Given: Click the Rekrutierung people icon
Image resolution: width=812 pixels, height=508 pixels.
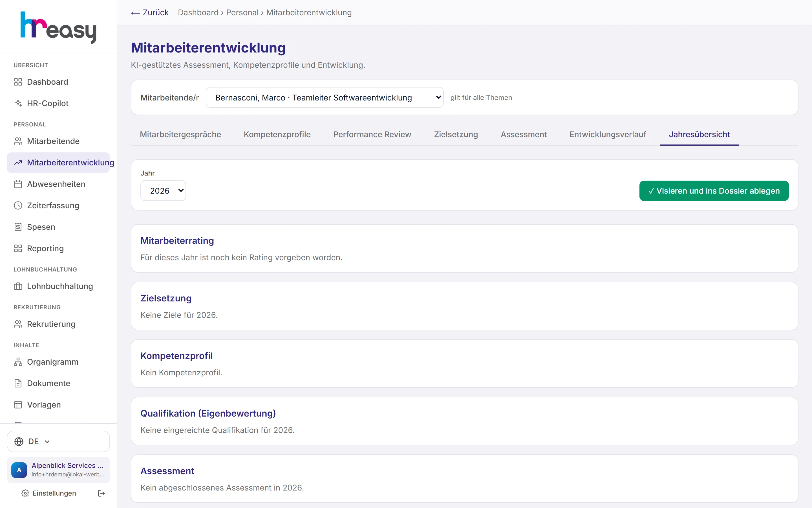Looking at the screenshot, I should pyautogui.click(x=18, y=324).
